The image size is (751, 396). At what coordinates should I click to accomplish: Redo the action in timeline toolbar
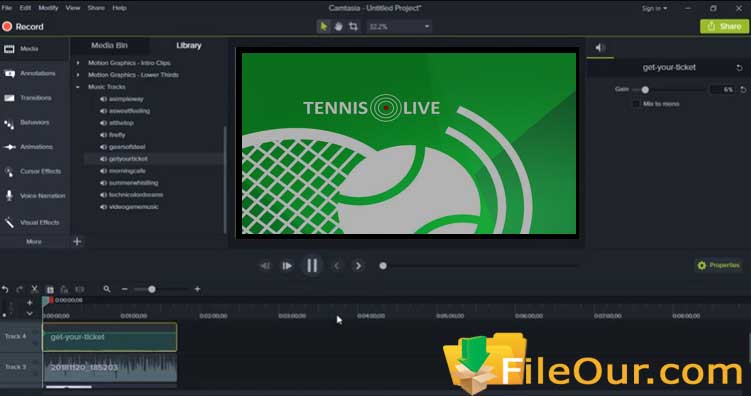20,290
